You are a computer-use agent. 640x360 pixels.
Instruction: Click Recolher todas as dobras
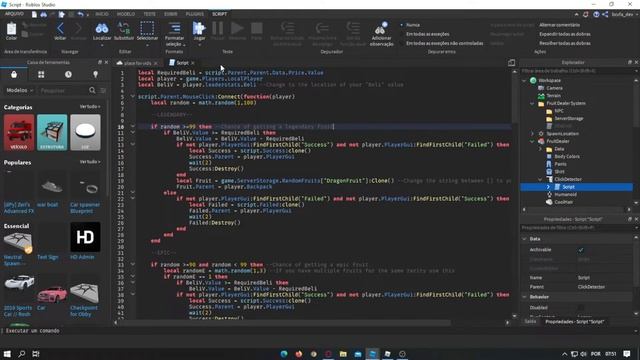(565, 43)
